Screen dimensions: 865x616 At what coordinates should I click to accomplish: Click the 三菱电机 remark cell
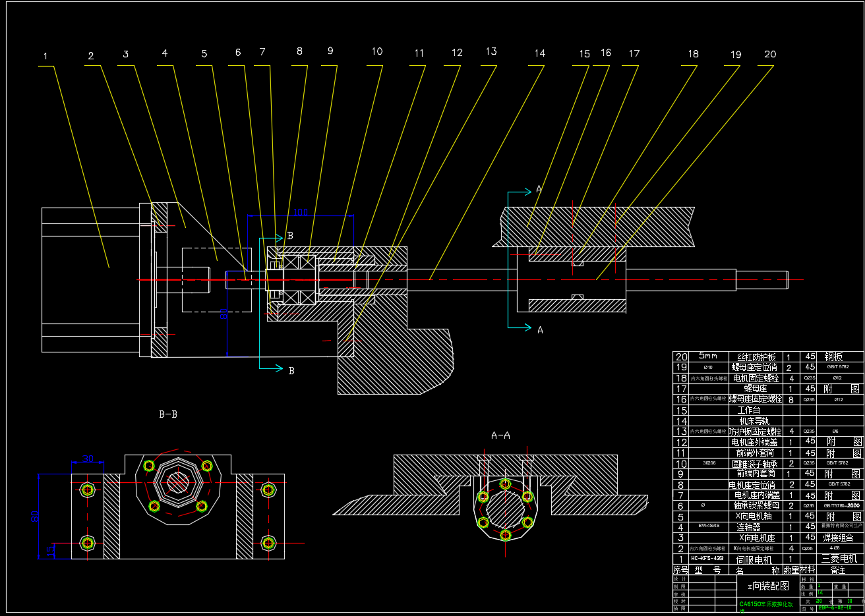click(x=839, y=559)
